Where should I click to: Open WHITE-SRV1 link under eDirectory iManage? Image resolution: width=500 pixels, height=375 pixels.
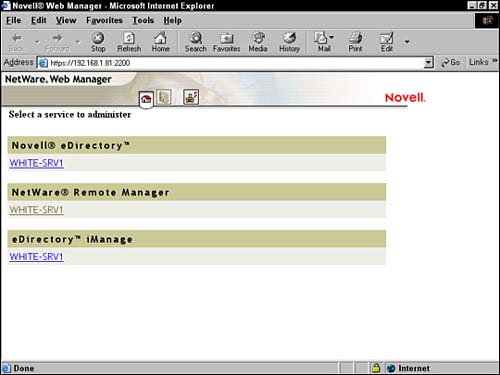pos(36,257)
